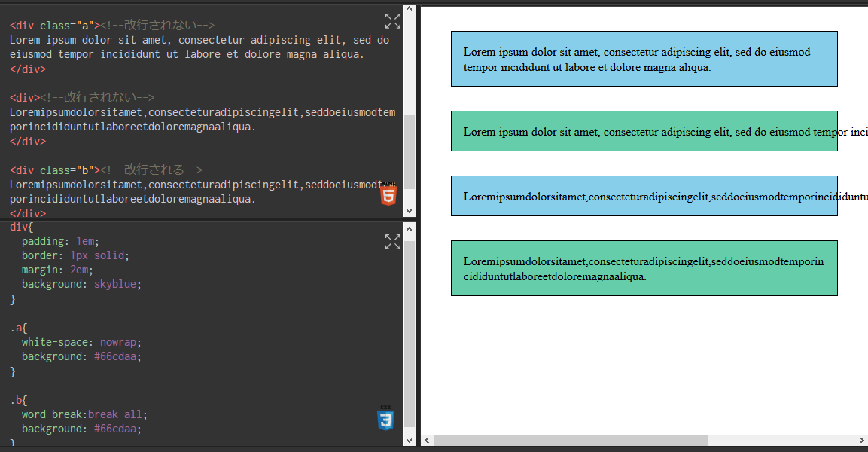
Task: Click the blue CSS3 badge icon
Action: (x=385, y=419)
